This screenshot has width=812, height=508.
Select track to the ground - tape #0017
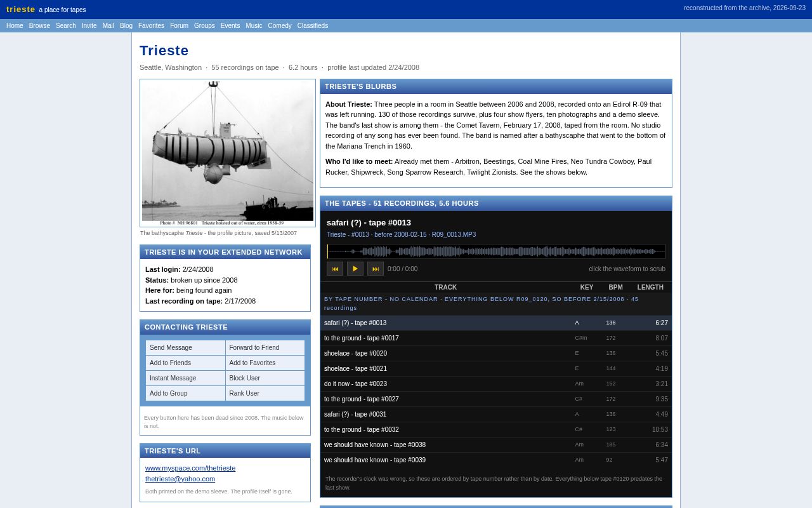pyautogui.click(x=496, y=338)
